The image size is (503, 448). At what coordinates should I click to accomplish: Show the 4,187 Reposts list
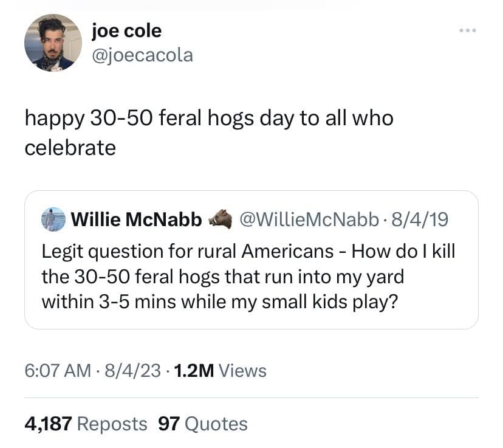tap(86, 424)
